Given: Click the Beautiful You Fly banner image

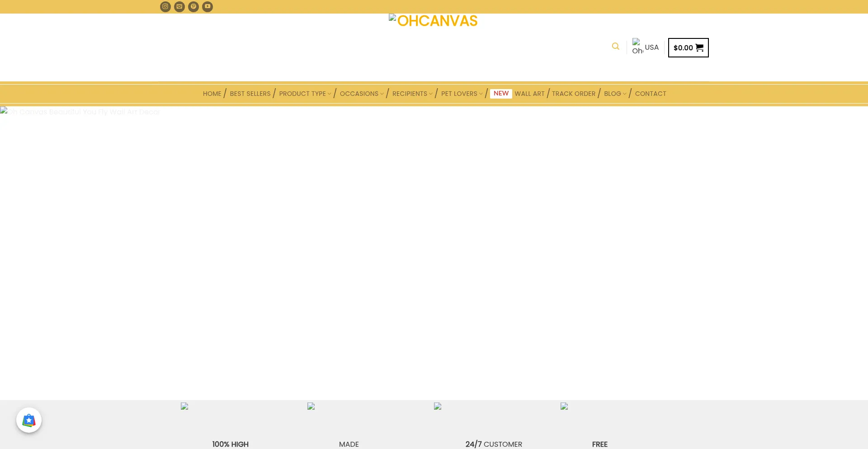Looking at the screenshot, I should [434, 252].
